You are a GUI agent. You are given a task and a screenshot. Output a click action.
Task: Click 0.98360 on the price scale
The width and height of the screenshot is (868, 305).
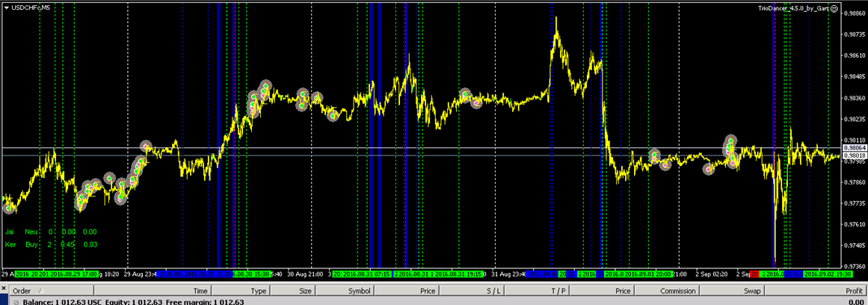855,97
